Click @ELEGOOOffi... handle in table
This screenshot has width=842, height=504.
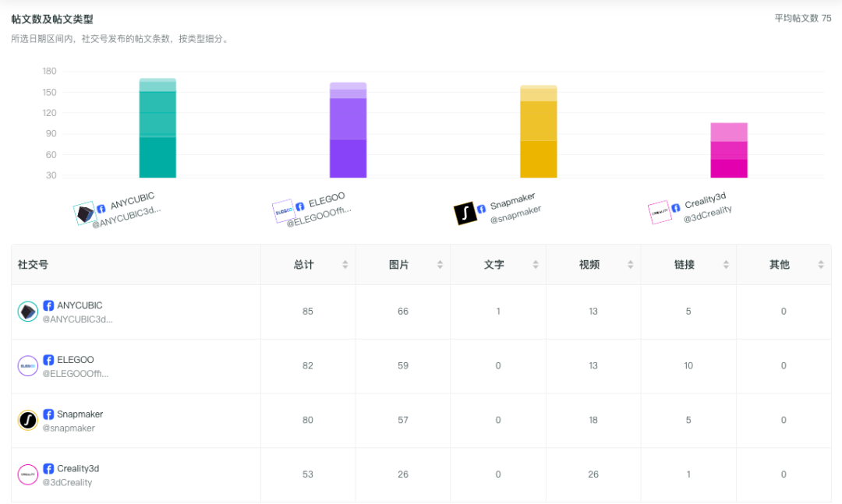coord(76,374)
